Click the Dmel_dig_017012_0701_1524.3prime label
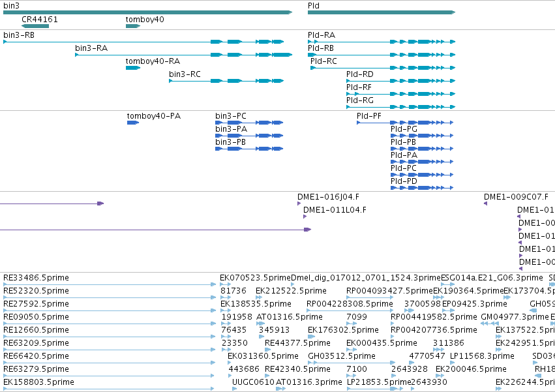This screenshot has width=555, height=392. click(x=366, y=278)
